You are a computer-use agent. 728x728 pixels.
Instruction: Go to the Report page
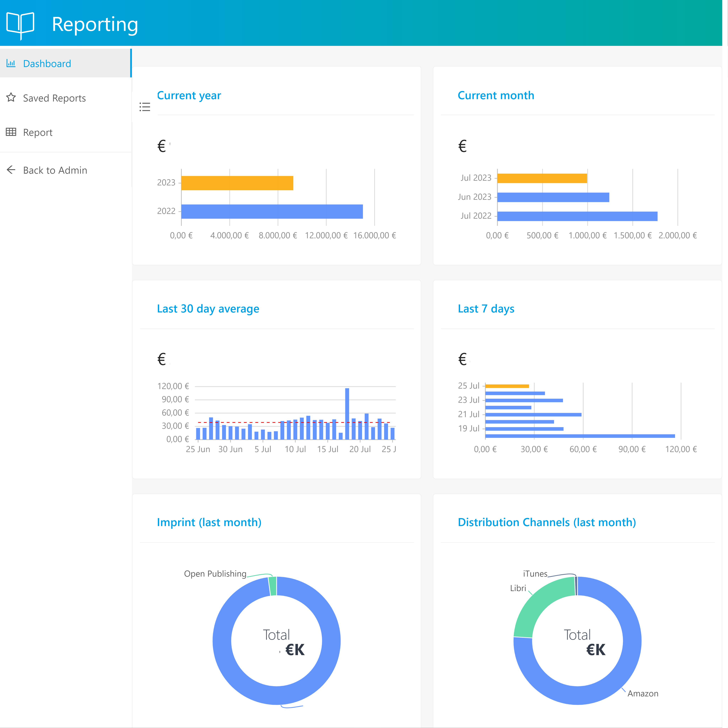(38, 132)
